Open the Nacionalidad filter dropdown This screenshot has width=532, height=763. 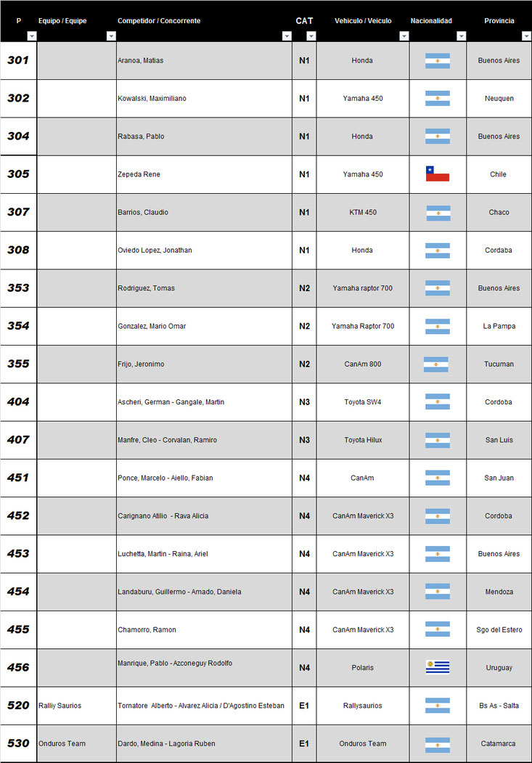461,36
